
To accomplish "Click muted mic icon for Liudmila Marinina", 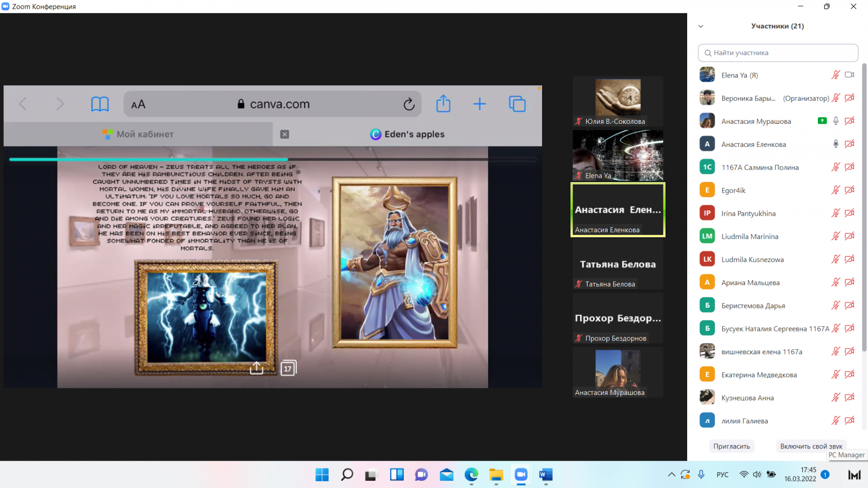I will [x=836, y=236].
